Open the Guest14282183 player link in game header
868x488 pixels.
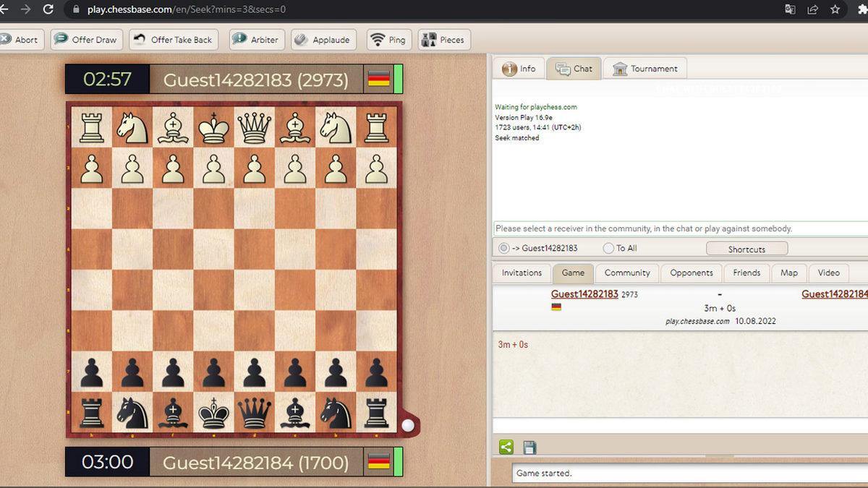tap(584, 294)
